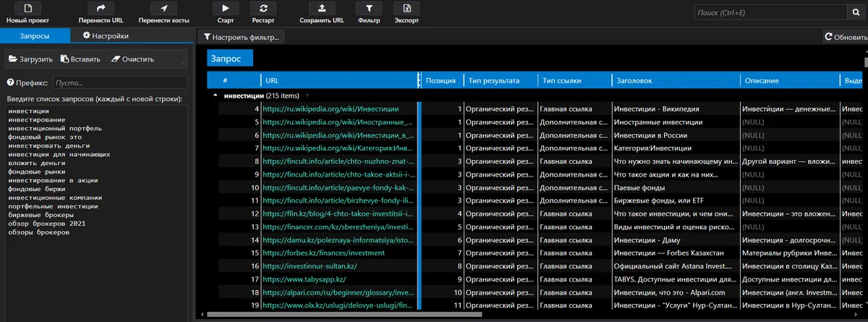Start parsing with the Старт button

[x=226, y=9]
